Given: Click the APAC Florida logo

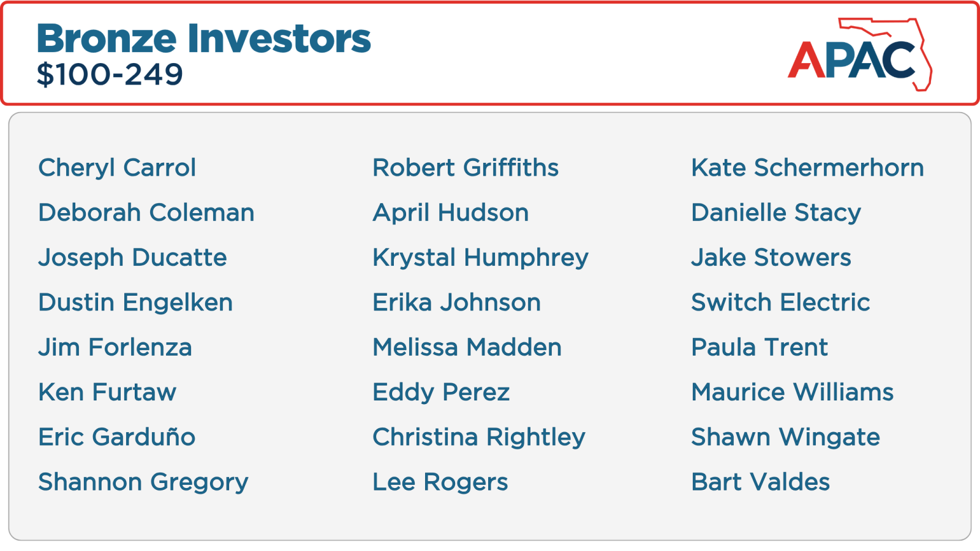Looking at the screenshot, I should (x=859, y=56).
